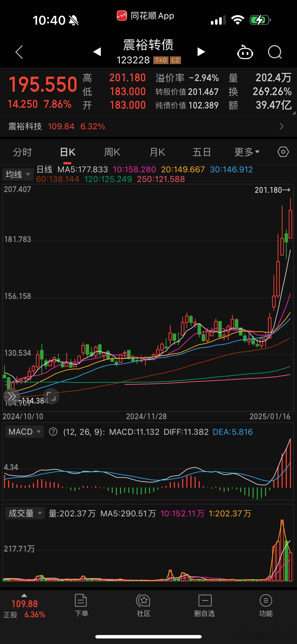The height and width of the screenshot is (644, 297).
Task: Switch to 分时 tab
Action: (23, 152)
